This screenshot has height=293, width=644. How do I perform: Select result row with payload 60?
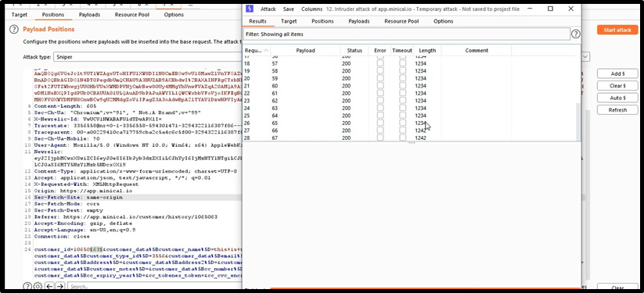409,86
